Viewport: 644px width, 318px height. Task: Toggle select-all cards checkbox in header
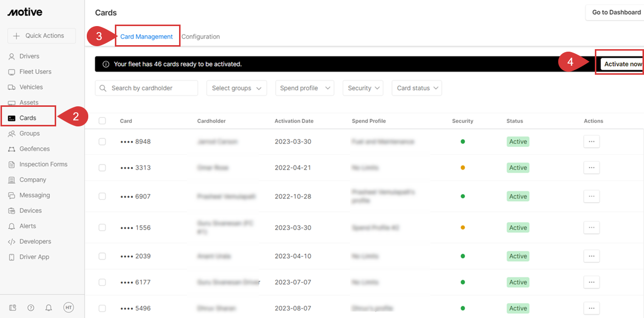point(102,121)
